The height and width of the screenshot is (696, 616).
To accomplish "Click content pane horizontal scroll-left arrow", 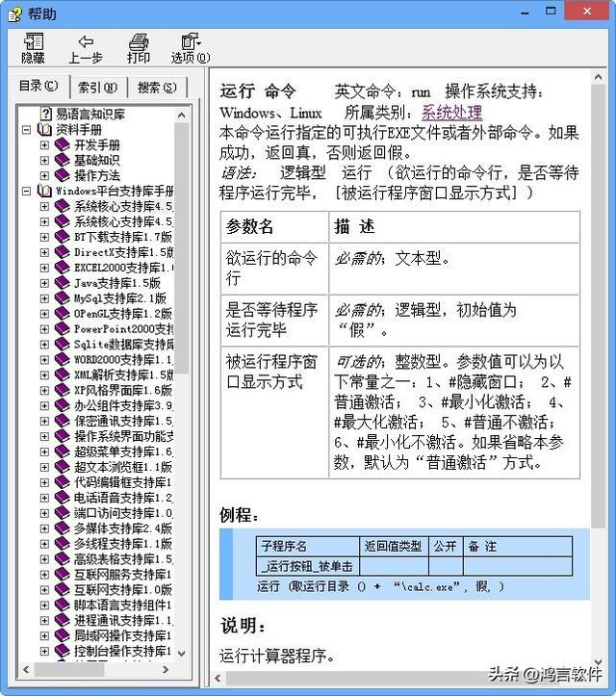I will (218, 679).
